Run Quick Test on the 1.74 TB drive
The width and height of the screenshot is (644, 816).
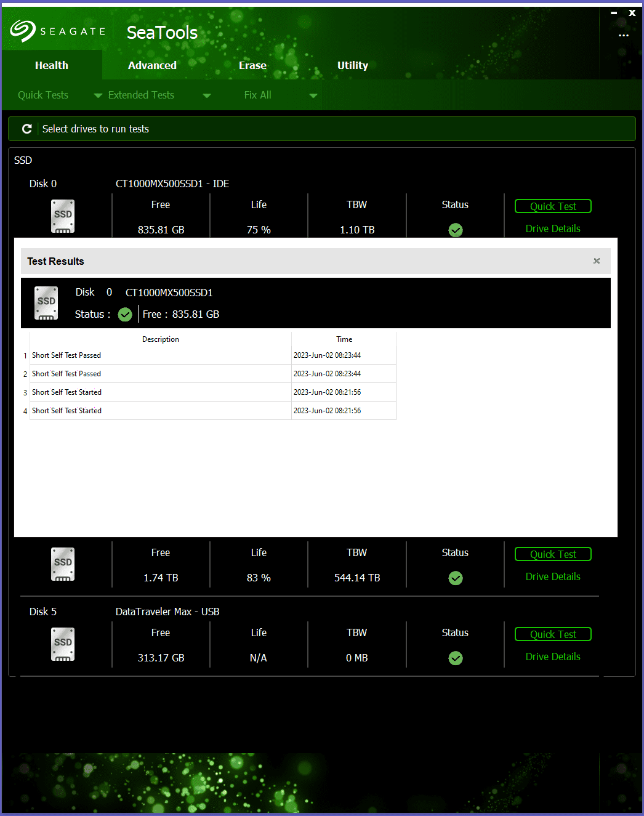point(553,554)
